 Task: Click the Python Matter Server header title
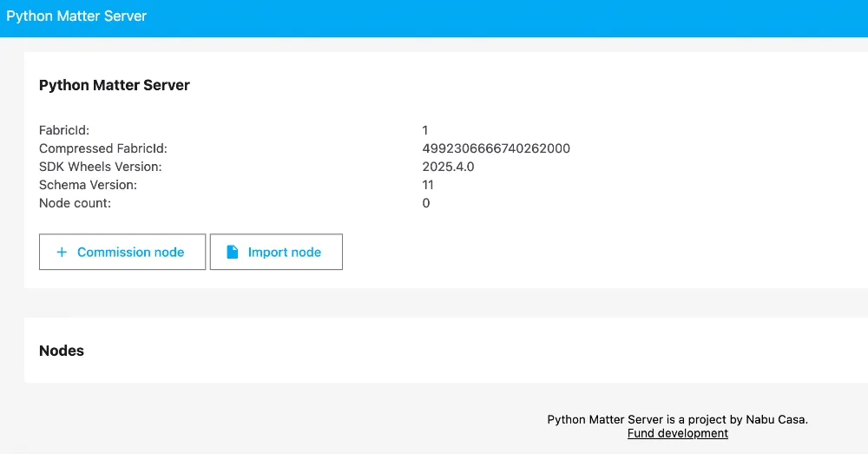pyautogui.click(x=76, y=16)
